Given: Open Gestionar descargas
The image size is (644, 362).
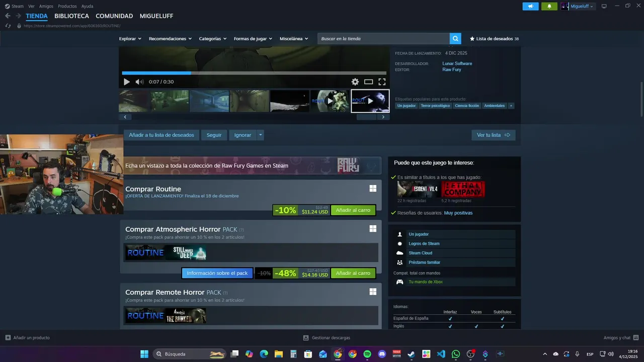Looking at the screenshot, I should (327, 338).
